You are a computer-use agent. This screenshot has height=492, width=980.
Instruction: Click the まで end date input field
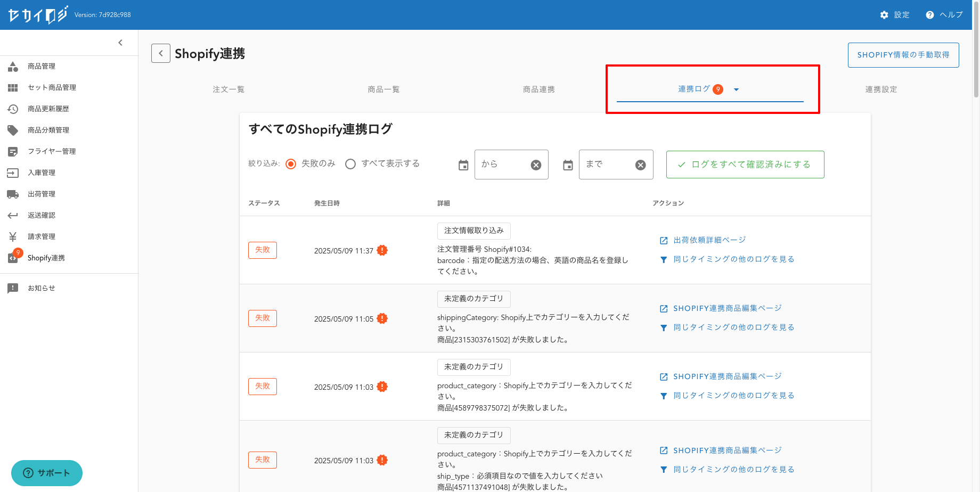608,165
